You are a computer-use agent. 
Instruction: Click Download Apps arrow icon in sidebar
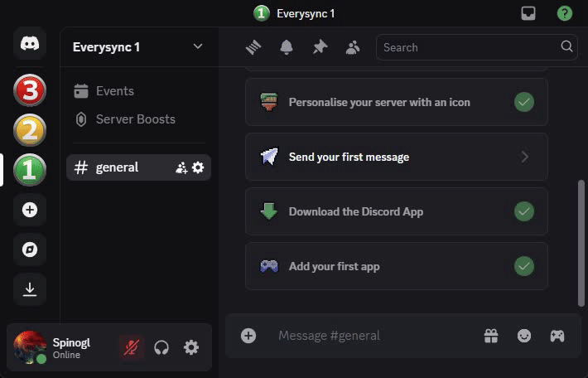[x=30, y=289]
